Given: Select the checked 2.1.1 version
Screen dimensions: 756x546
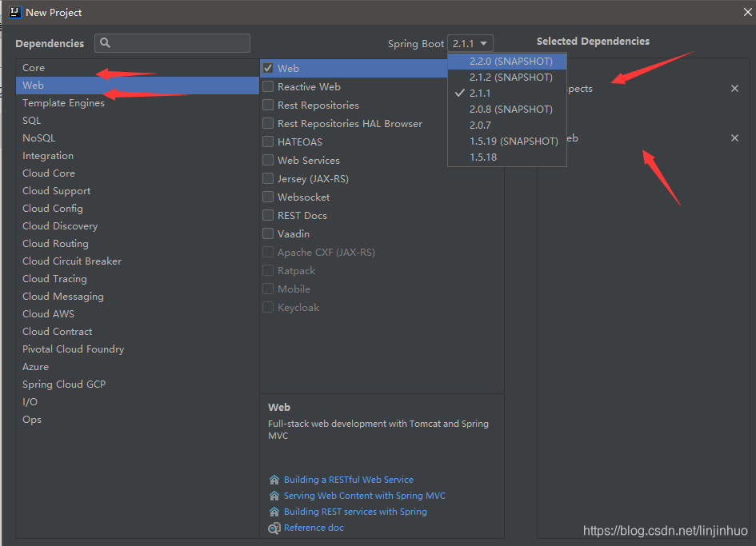Looking at the screenshot, I should (x=507, y=93).
